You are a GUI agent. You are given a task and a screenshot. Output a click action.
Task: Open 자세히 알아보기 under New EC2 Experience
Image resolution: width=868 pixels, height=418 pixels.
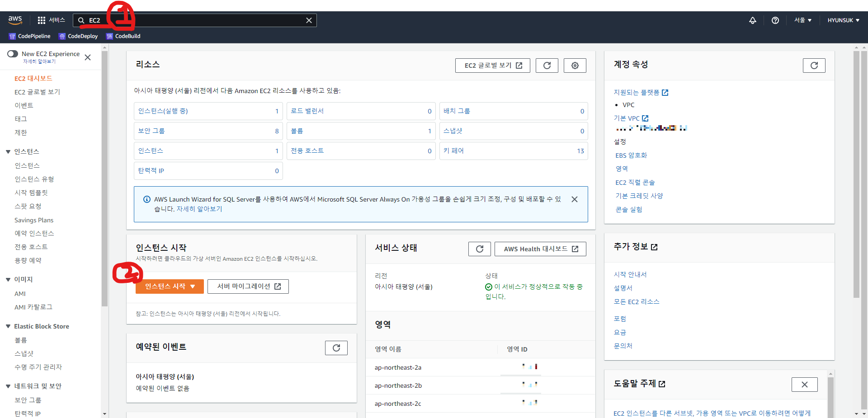pos(39,61)
